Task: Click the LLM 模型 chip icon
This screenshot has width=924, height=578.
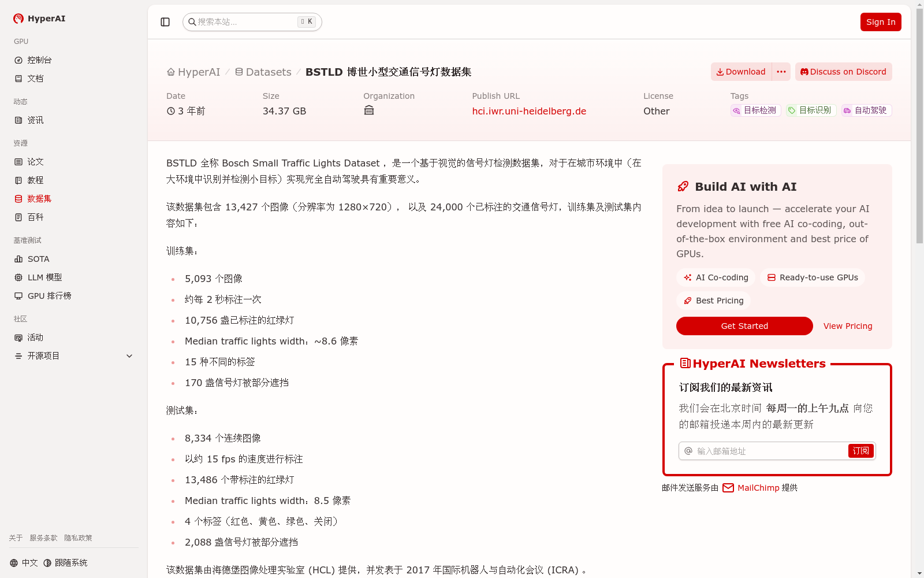Action: click(18, 277)
